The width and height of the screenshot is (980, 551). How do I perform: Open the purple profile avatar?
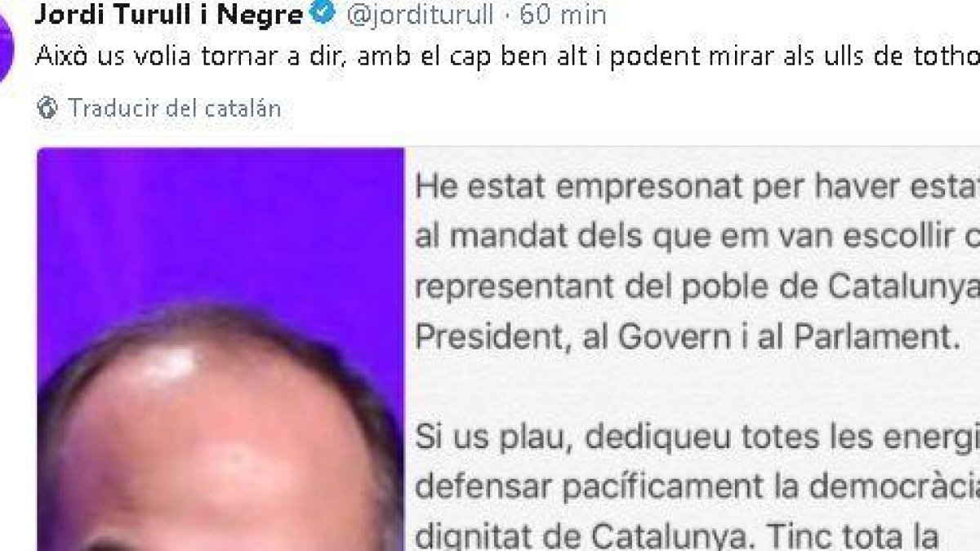tap(7, 51)
